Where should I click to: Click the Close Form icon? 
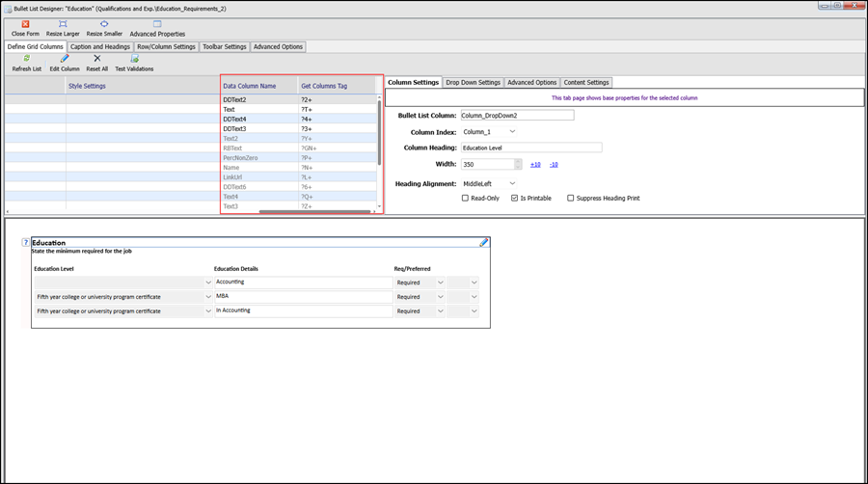25,24
